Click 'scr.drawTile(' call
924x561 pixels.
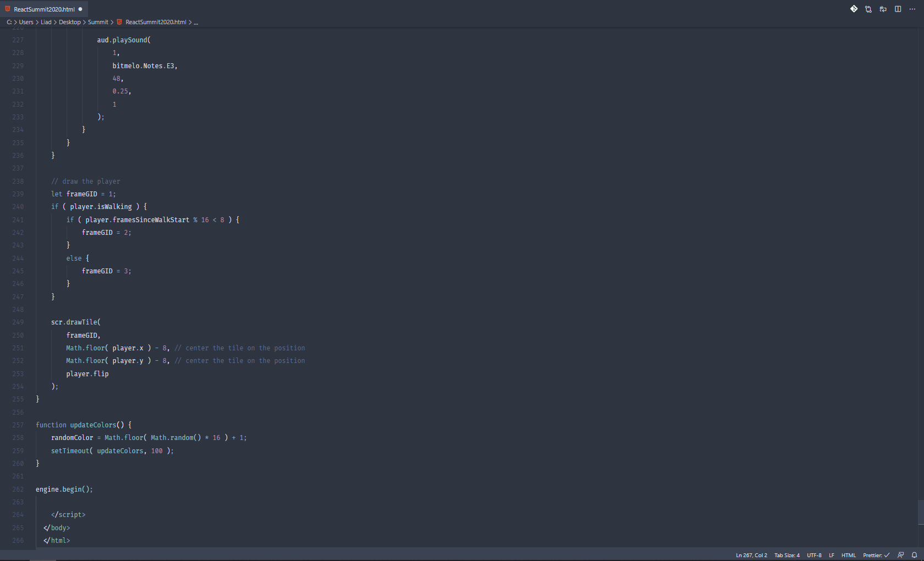coord(76,322)
